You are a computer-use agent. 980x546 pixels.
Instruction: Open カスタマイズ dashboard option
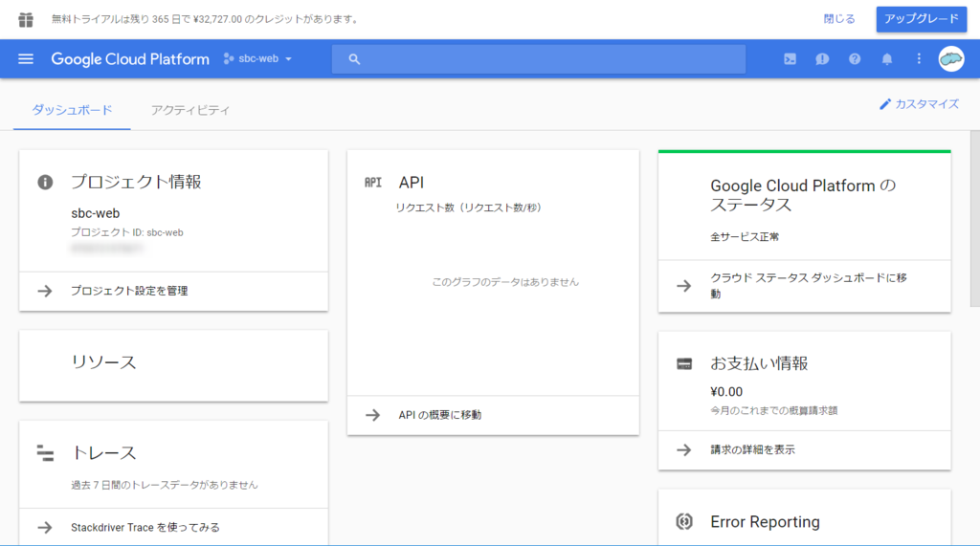click(x=919, y=104)
